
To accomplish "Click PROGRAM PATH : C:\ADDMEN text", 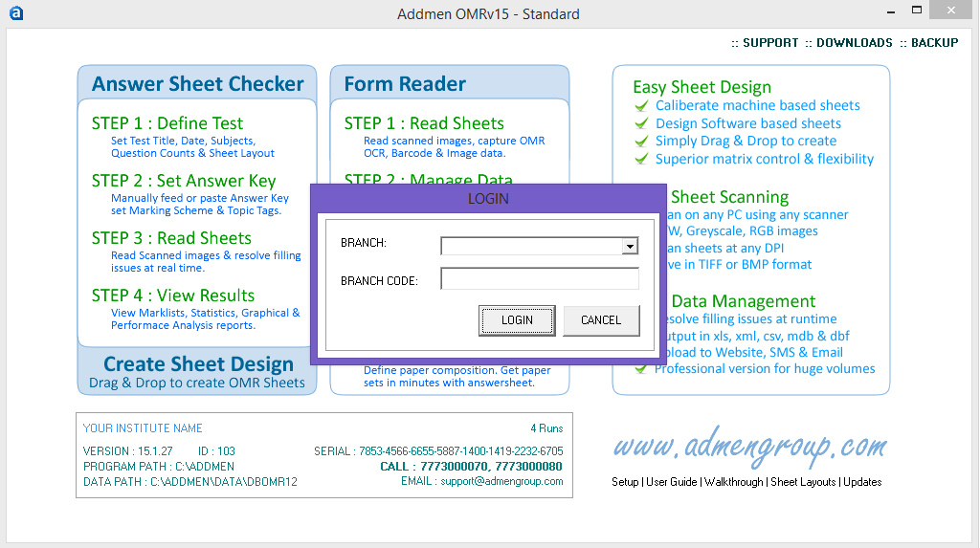I will (158, 467).
